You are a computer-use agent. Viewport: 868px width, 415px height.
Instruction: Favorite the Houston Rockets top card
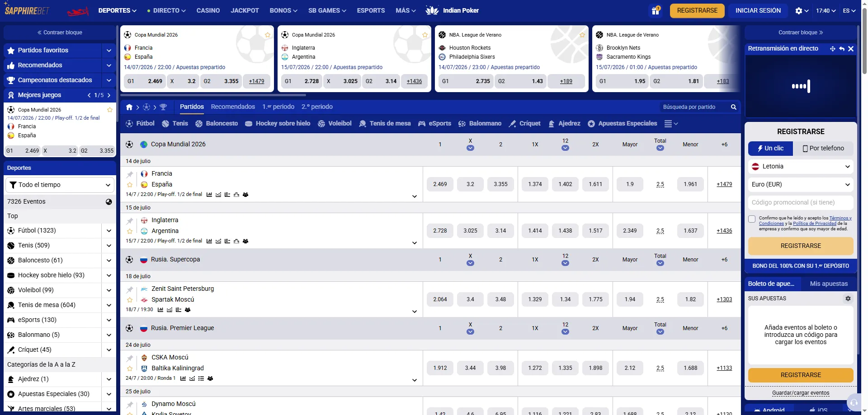point(582,35)
